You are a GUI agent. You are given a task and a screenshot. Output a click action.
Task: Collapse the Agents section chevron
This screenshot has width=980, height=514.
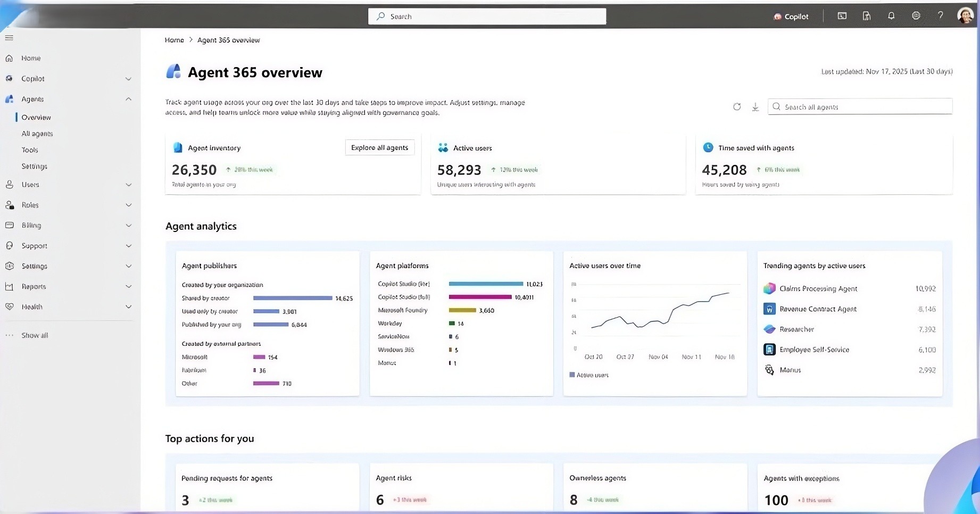tap(128, 99)
